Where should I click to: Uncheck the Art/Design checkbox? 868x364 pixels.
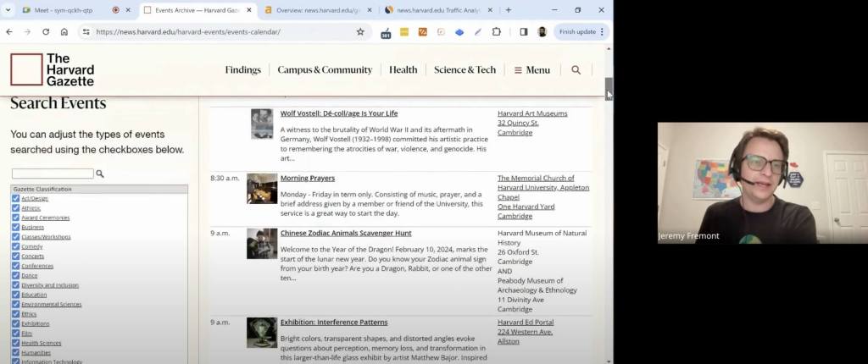click(x=15, y=198)
